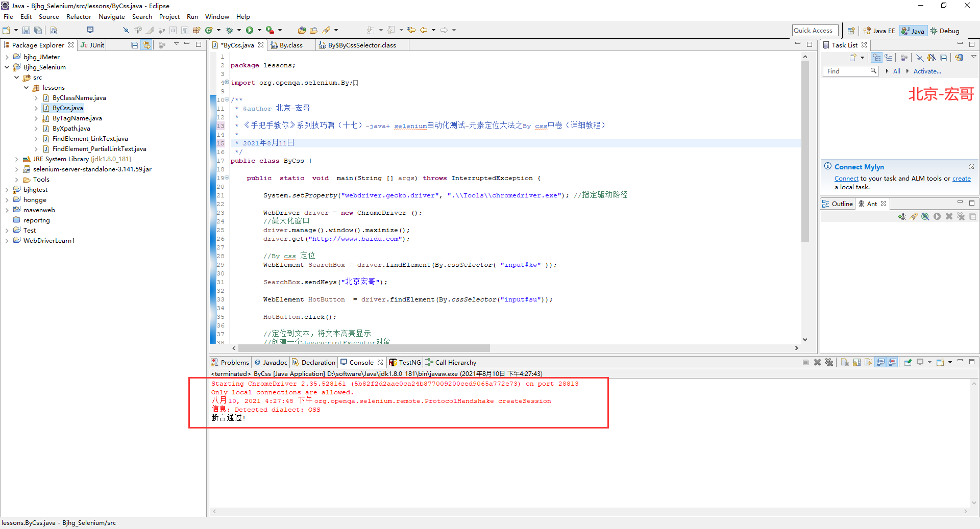Toggle Categorized view in Task List
980x529 pixels.
click(x=877, y=58)
